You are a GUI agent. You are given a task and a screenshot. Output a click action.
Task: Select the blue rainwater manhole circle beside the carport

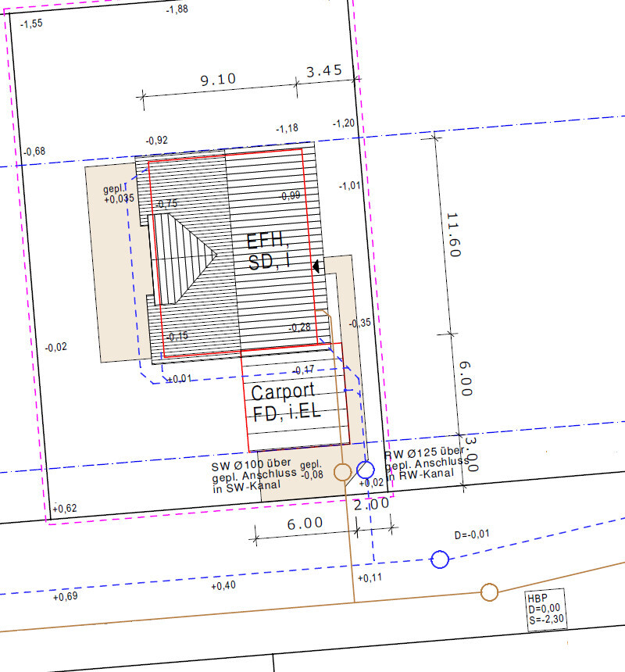tap(366, 470)
